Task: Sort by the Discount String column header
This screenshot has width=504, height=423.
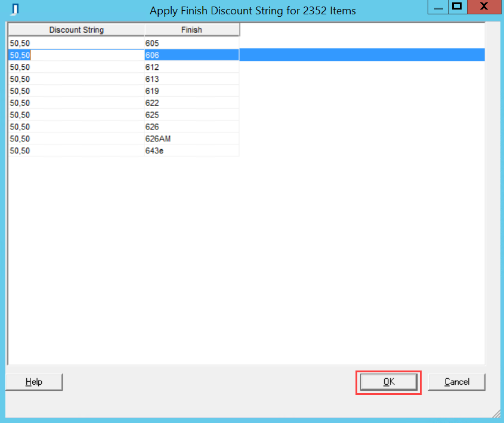Action: tap(76, 30)
